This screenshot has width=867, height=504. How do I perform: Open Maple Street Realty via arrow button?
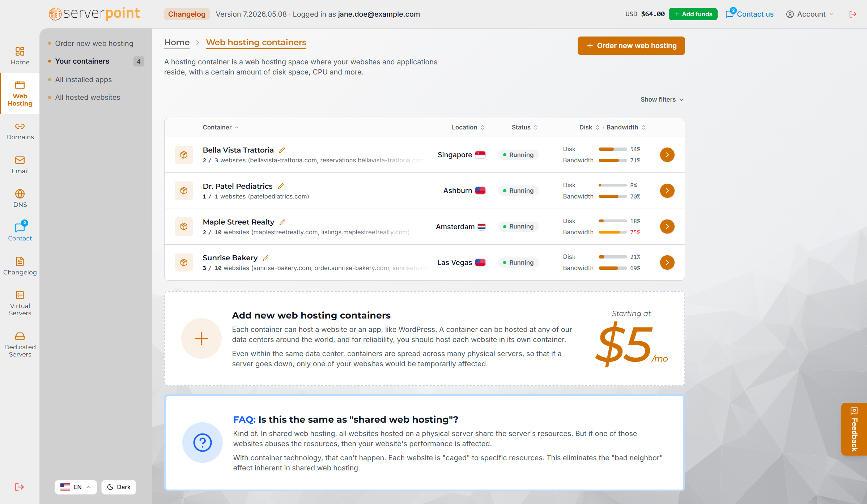point(667,226)
